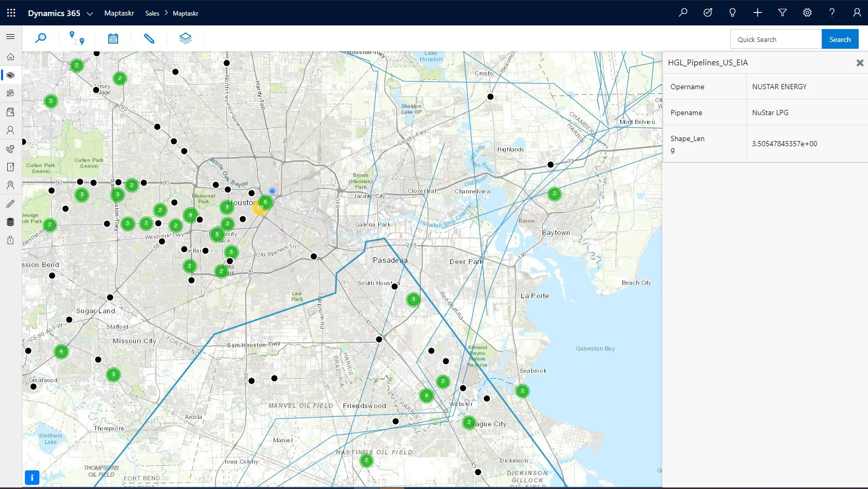Viewport: 868px width, 489px height.
Task: Open the map layers tool
Action: [186, 38]
